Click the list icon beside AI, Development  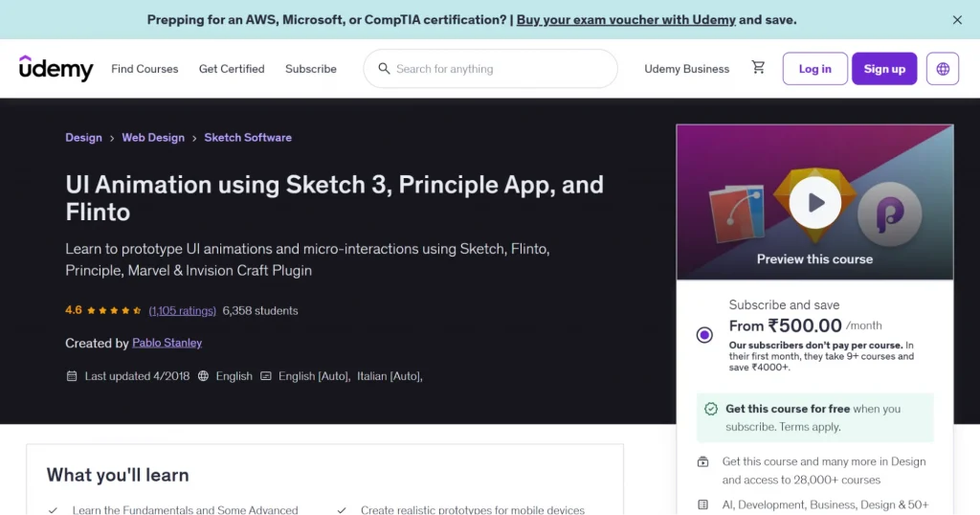click(703, 504)
